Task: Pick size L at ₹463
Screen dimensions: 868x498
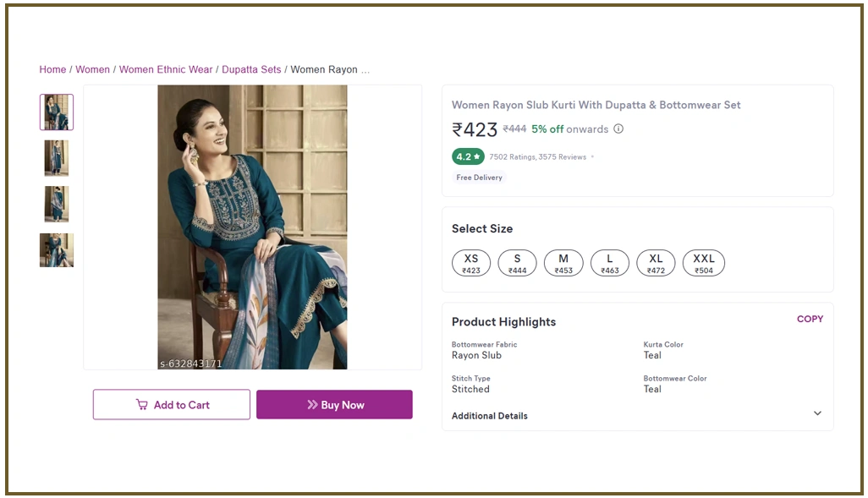Action: 610,263
